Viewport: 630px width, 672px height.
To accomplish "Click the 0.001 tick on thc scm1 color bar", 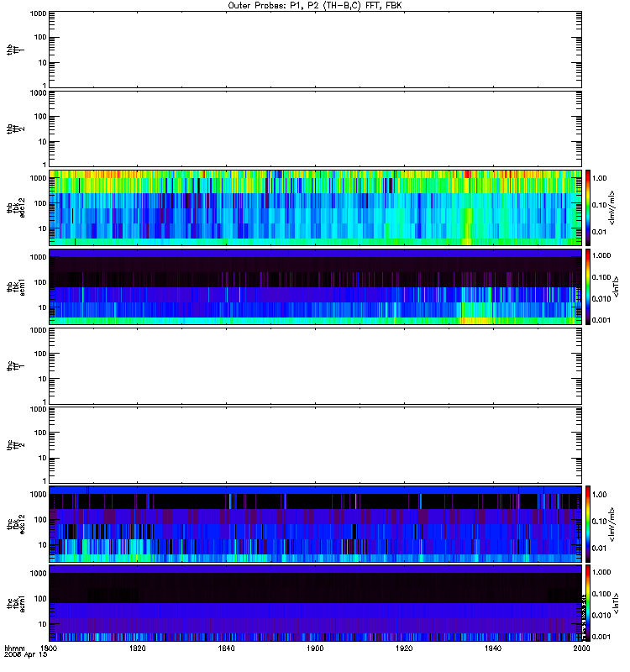I will pos(601,637).
